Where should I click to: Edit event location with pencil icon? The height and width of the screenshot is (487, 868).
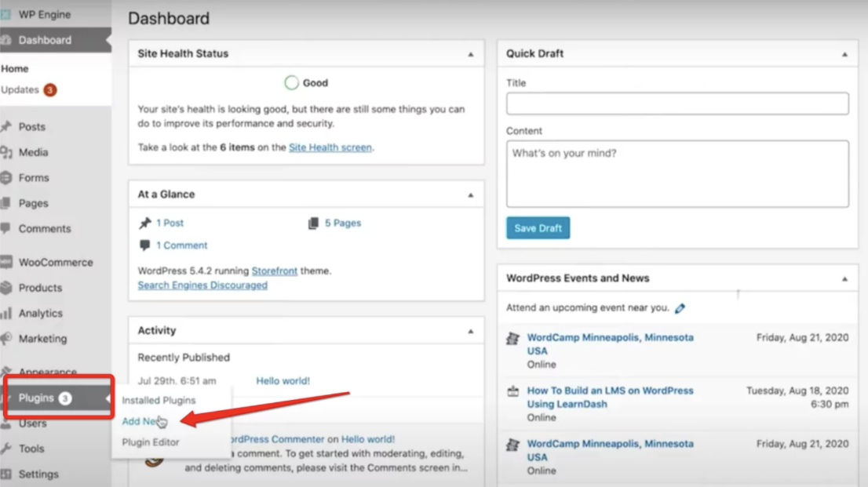coord(680,308)
